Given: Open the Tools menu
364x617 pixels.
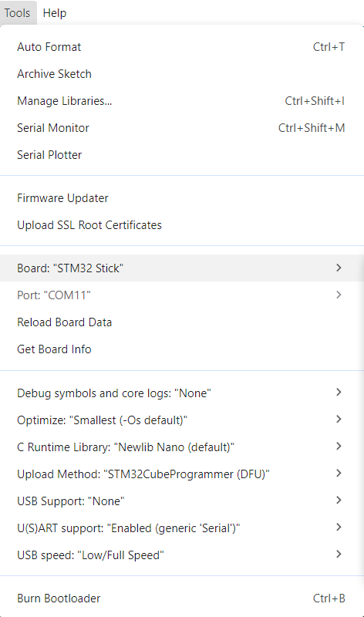Looking at the screenshot, I should (18, 12).
